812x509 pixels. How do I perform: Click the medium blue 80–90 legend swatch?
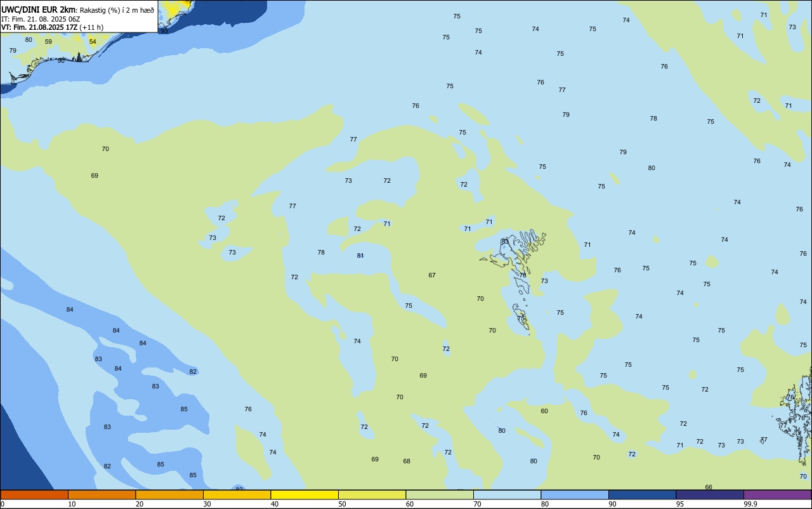(x=575, y=494)
